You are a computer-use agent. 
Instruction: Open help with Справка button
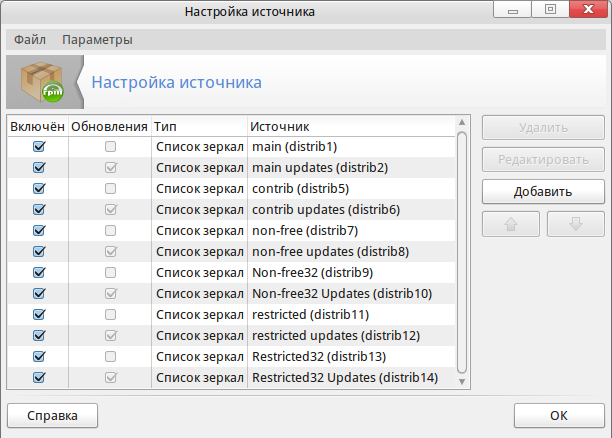pos(52,415)
